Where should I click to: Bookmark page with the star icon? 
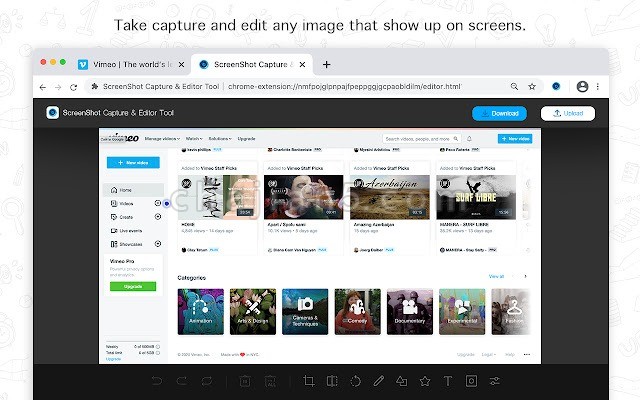(532, 87)
